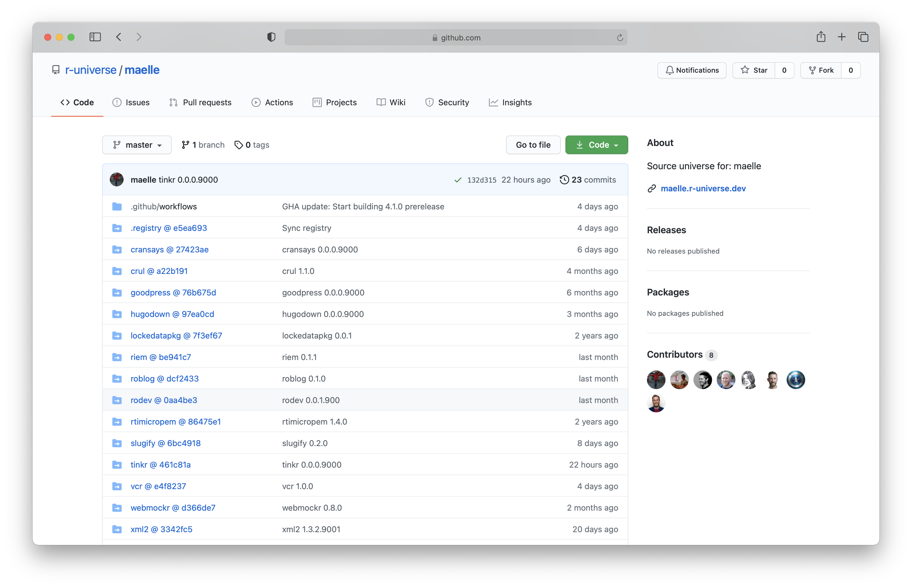
Task: Click the Safari share icon
Action: 821,37
